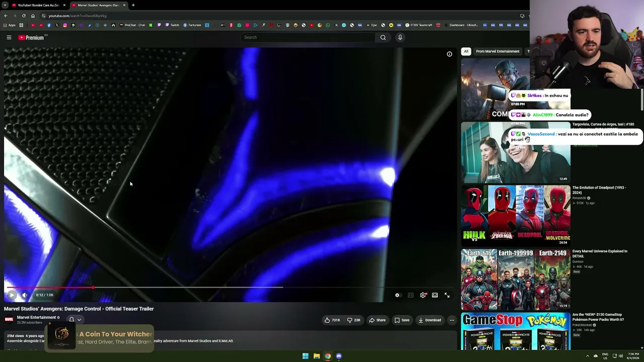
Task: Save the video to a playlist
Action: [x=401, y=320]
